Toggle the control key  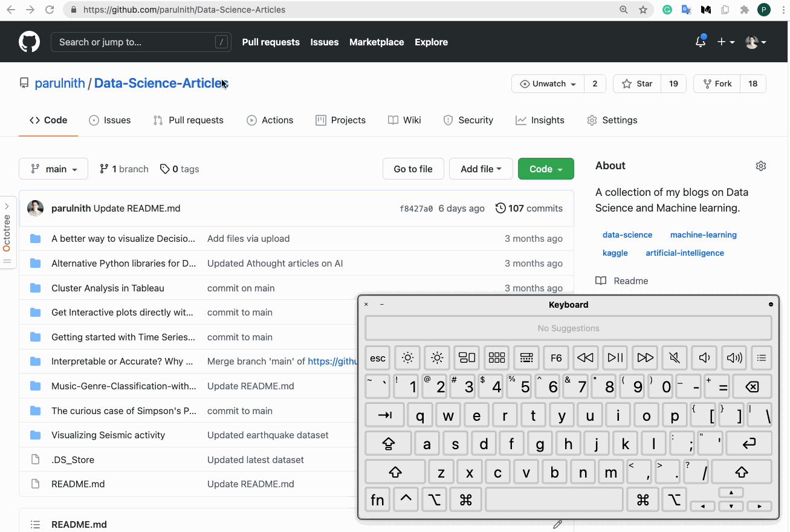coord(406,500)
